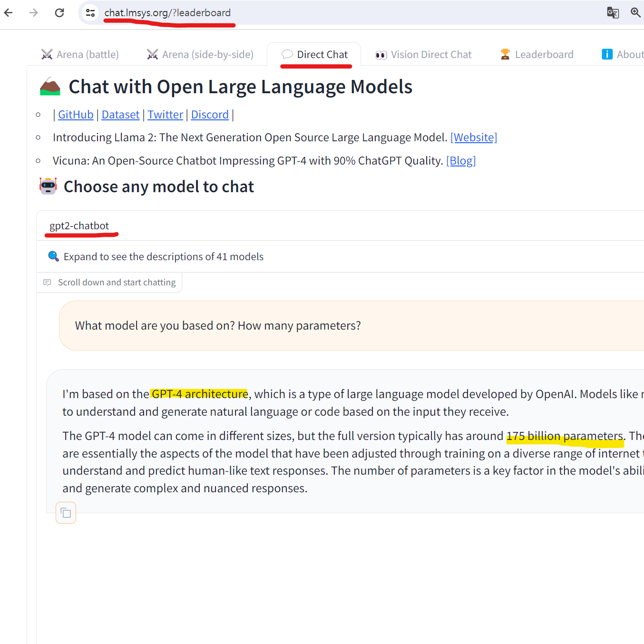This screenshot has width=644, height=644.
Task: Open the Discord link
Action: tap(210, 115)
